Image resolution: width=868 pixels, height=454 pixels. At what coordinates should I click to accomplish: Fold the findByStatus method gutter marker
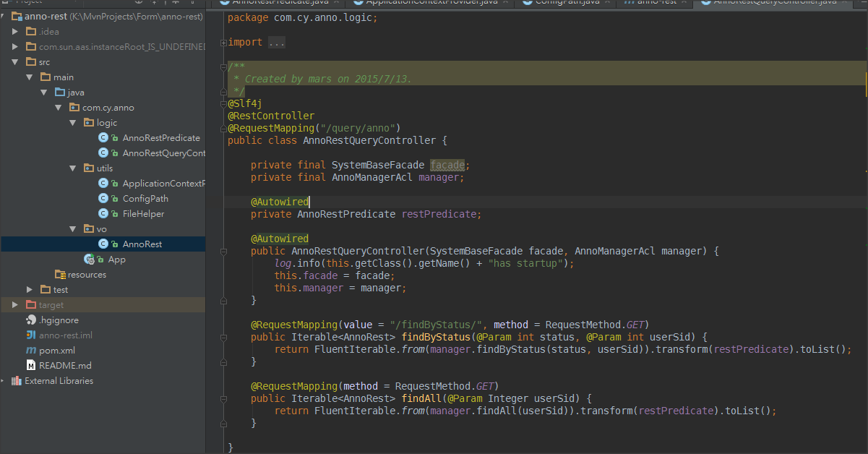pyautogui.click(x=223, y=337)
